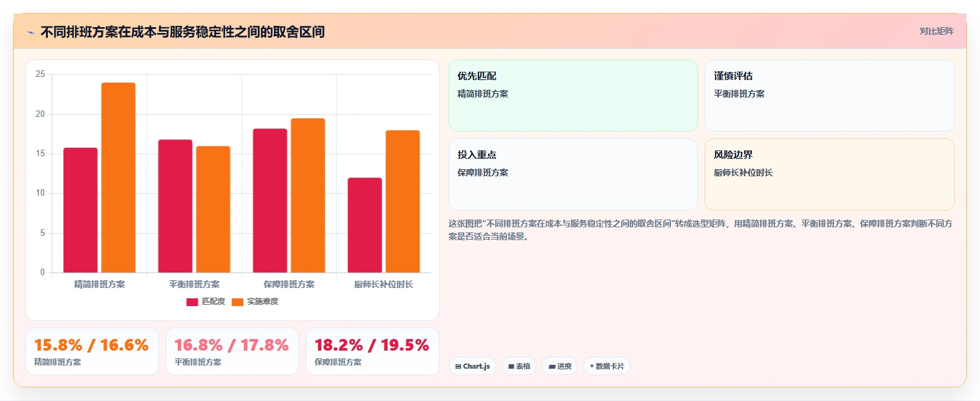Click the description paragraph starting 这张图把
The image size is (980, 401).
pos(701,230)
